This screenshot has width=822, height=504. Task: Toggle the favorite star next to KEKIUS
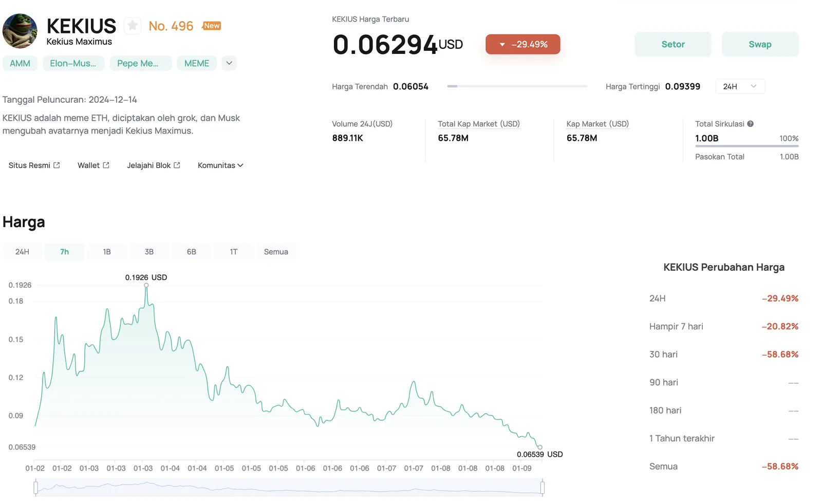(x=133, y=25)
